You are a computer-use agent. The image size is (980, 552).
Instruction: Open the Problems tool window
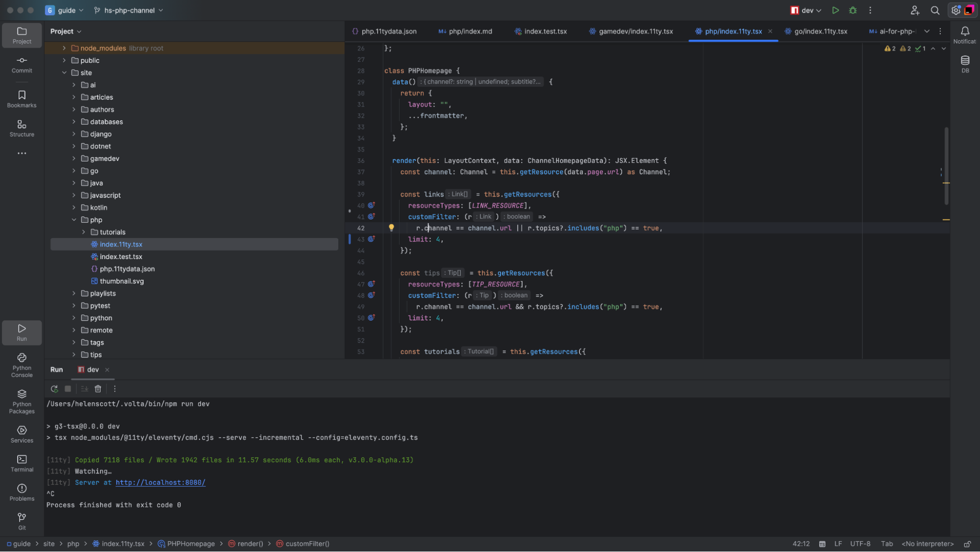click(22, 492)
